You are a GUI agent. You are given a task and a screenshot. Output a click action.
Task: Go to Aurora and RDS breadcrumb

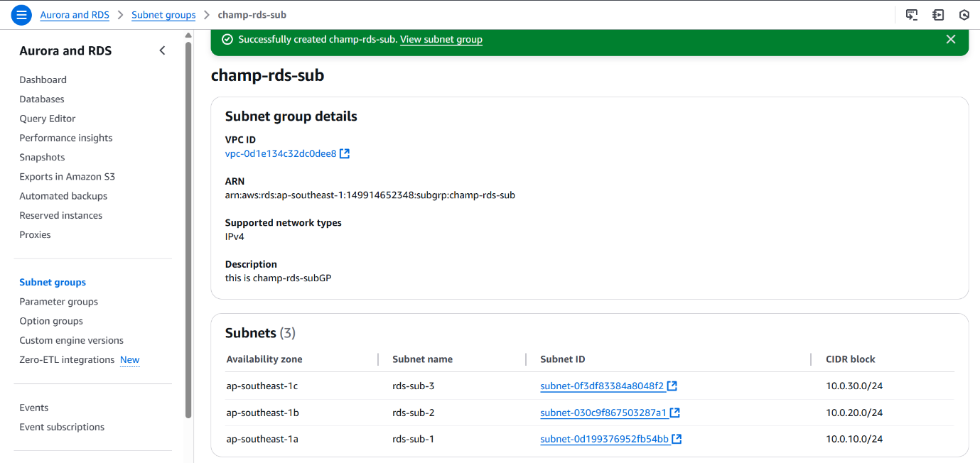pos(75,15)
